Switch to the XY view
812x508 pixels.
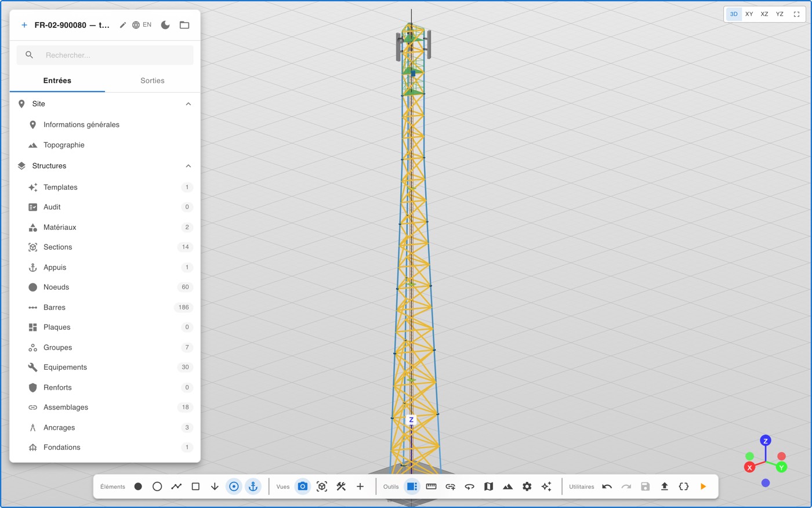(749, 14)
